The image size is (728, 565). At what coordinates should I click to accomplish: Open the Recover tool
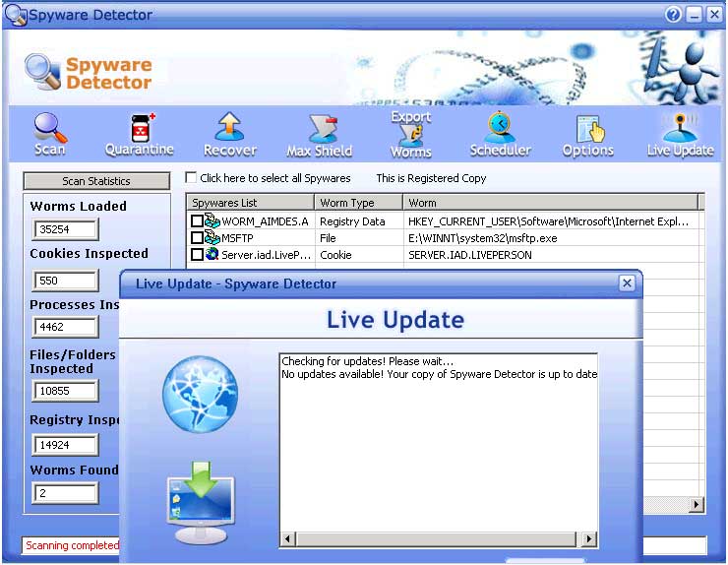coord(230,135)
